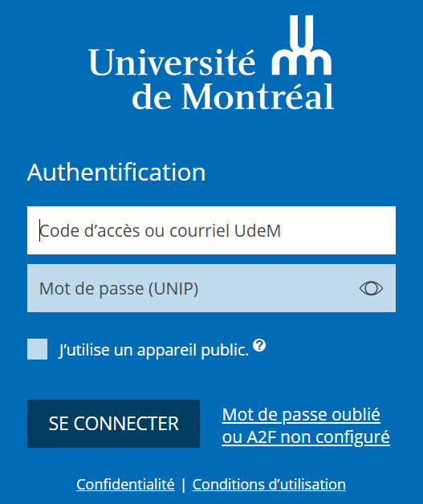423x504 pixels.
Task: Place the cursor at the start of the access code field
Action: [39, 230]
